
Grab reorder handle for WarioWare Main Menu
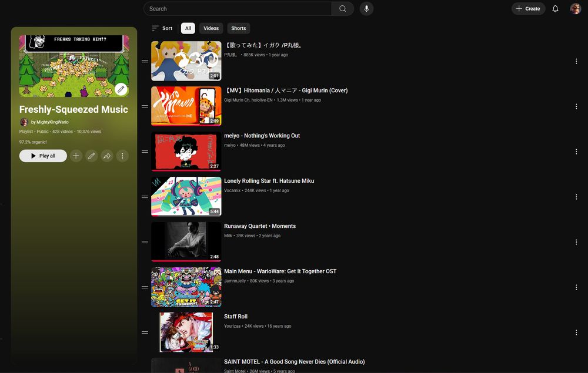point(145,287)
